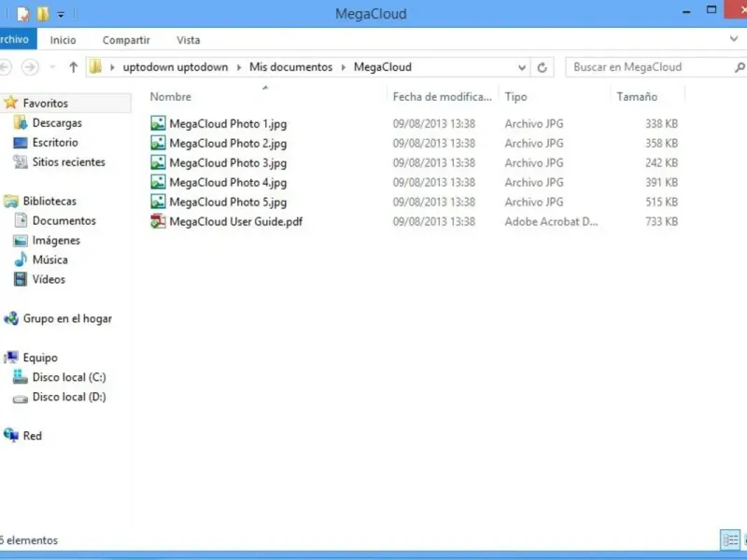Click the New folder icon in title bar

43,14
